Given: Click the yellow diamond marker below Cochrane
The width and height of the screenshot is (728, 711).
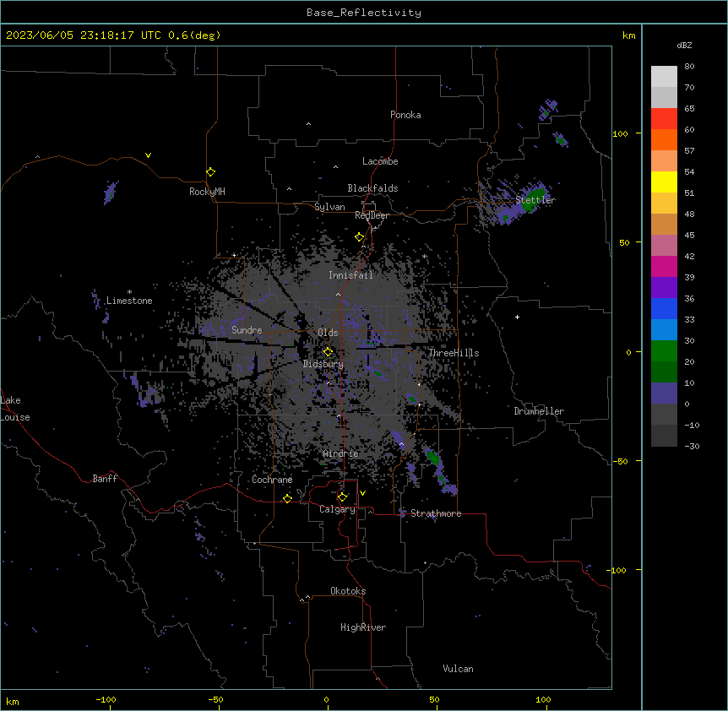Looking at the screenshot, I should click(287, 498).
